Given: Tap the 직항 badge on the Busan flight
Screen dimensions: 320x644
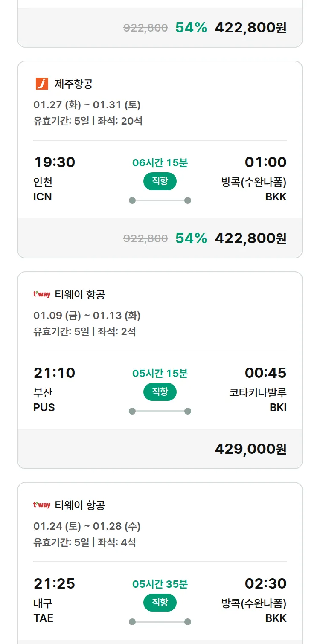Looking at the screenshot, I should (x=160, y=392).
